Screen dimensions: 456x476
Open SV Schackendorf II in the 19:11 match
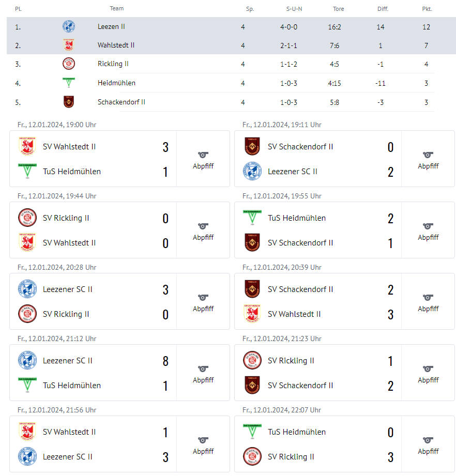[x=300, y=147]
